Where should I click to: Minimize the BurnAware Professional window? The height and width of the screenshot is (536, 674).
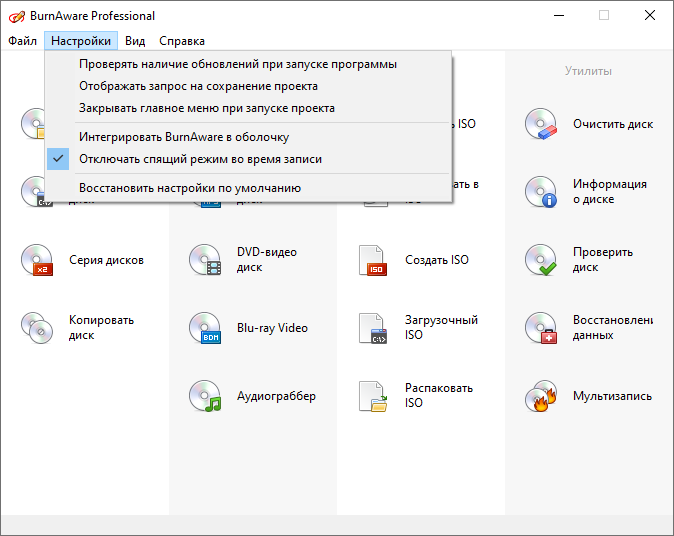tap(559, 15)
